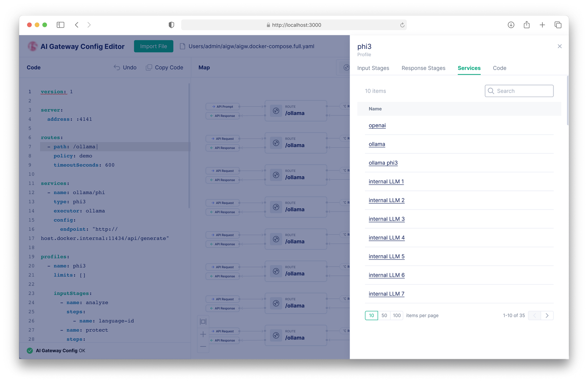Viewport: 588px width, 382px height.
Task: Click the fit-to-view icon on the map
Action: (x=203, y=321)
